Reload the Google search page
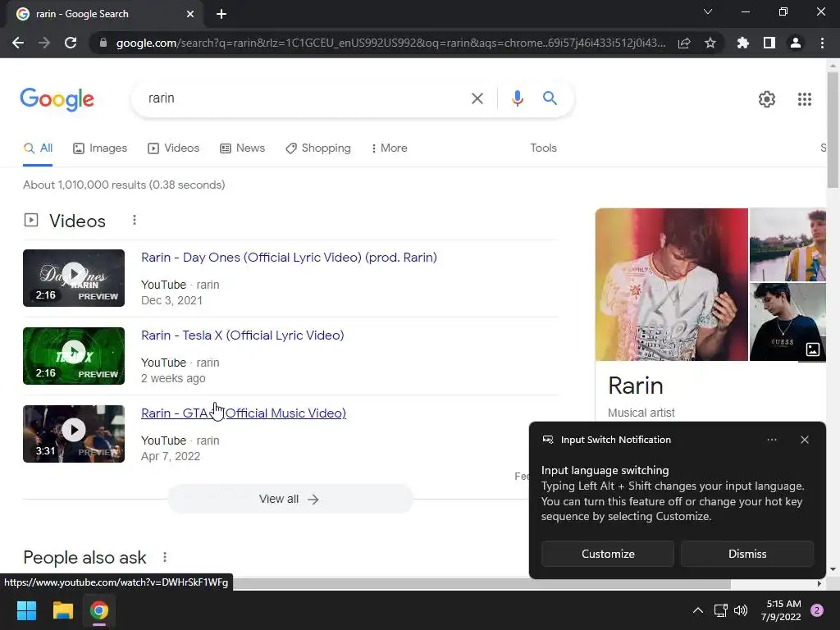This screenshot has width=840, height=630. (x=71, y=43)
